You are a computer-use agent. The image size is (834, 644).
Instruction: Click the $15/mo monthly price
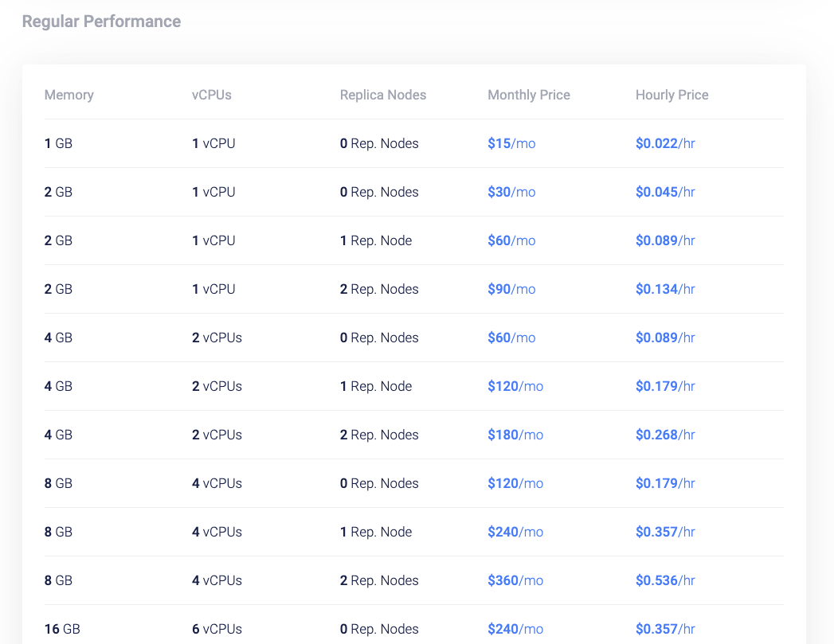point(511,143)
